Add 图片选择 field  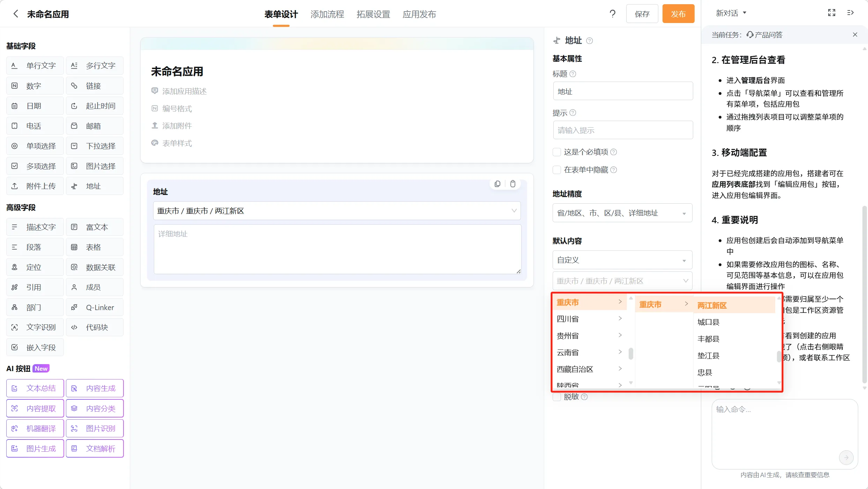(95, 166)
